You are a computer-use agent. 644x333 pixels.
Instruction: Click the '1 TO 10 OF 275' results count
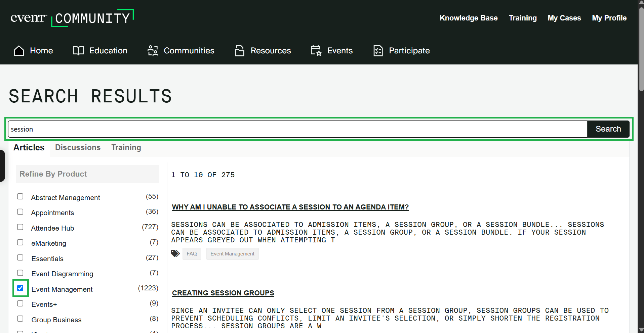pos(203,175)
